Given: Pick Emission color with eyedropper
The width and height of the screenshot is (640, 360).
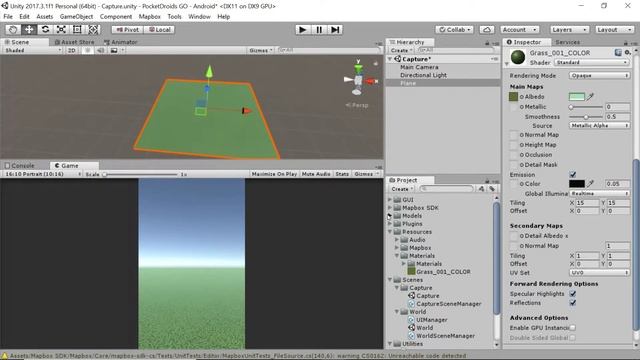Looking at the screenshot, I should tap(590, 184).
